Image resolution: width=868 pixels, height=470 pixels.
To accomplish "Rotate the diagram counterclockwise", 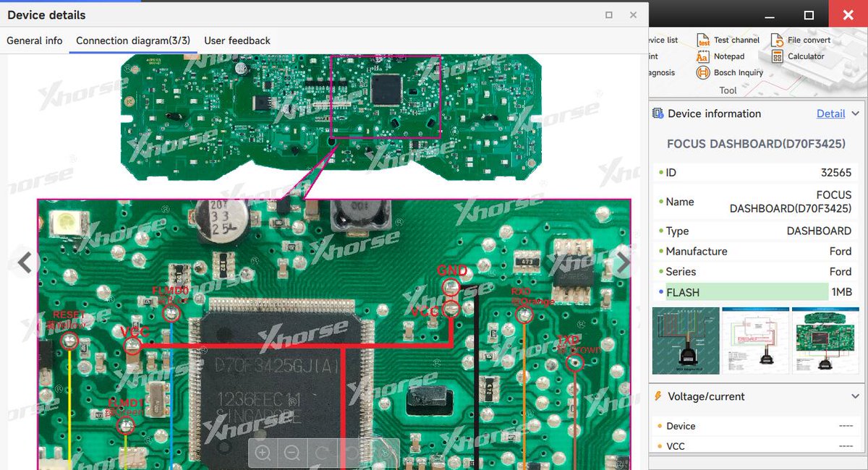I will click(351, 453).
